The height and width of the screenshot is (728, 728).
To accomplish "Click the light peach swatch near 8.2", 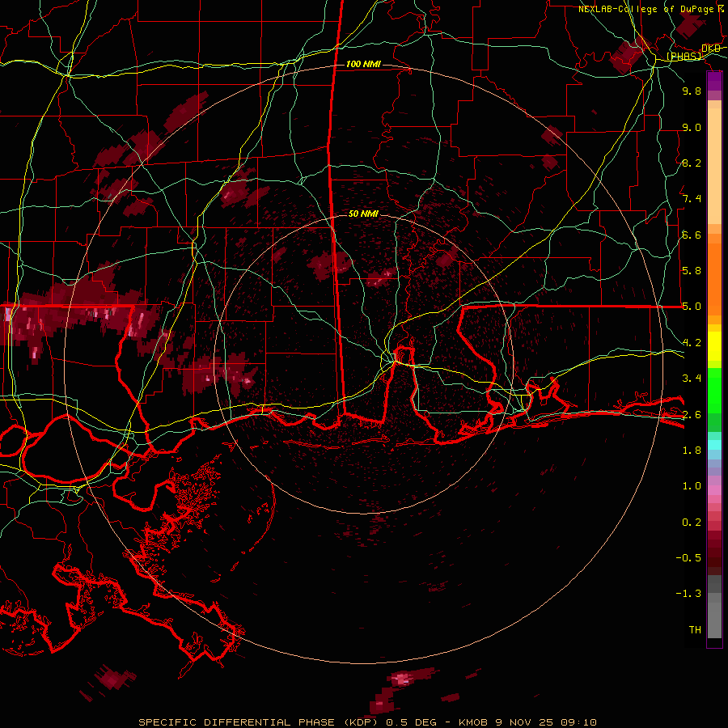I will pos(714,166).
